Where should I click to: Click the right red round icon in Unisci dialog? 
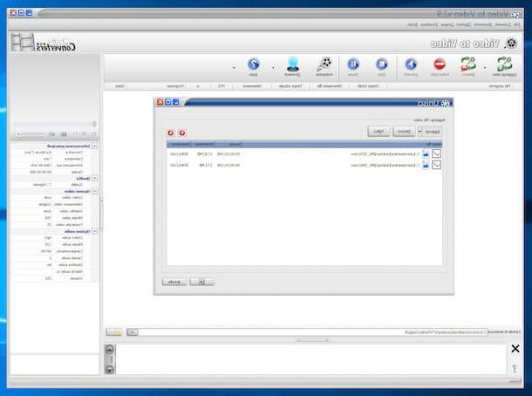click(x=182, y=133)
